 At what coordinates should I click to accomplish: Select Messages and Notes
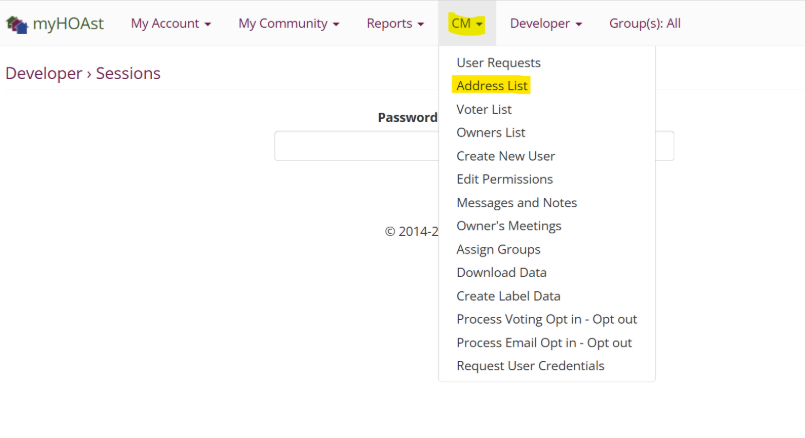(x=516, y=202)
